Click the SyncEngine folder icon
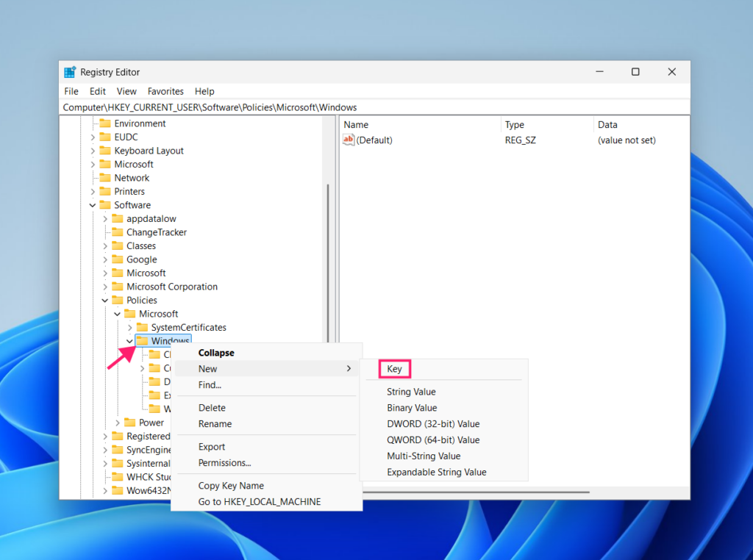Image resolution: width=753 pixels, height=560 pixels. (x=118, y=450)
